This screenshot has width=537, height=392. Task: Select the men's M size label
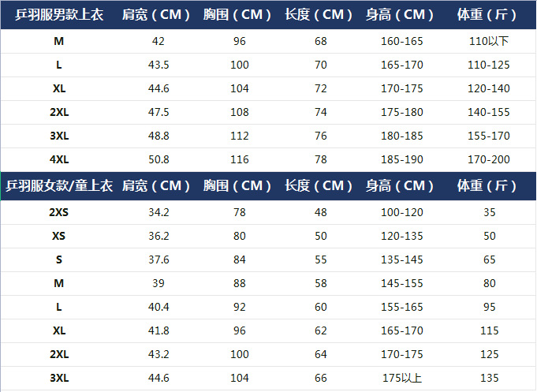[x=59, y=41]
